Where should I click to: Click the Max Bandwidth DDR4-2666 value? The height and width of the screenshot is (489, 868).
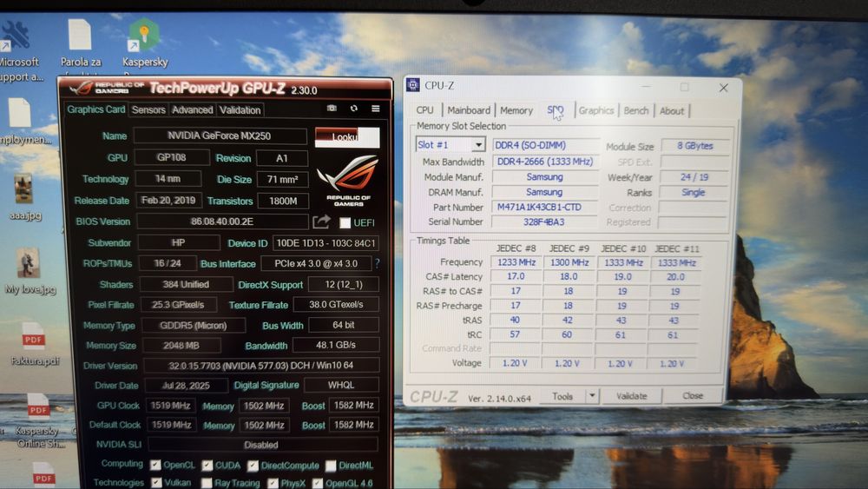(x=545, y=162)
